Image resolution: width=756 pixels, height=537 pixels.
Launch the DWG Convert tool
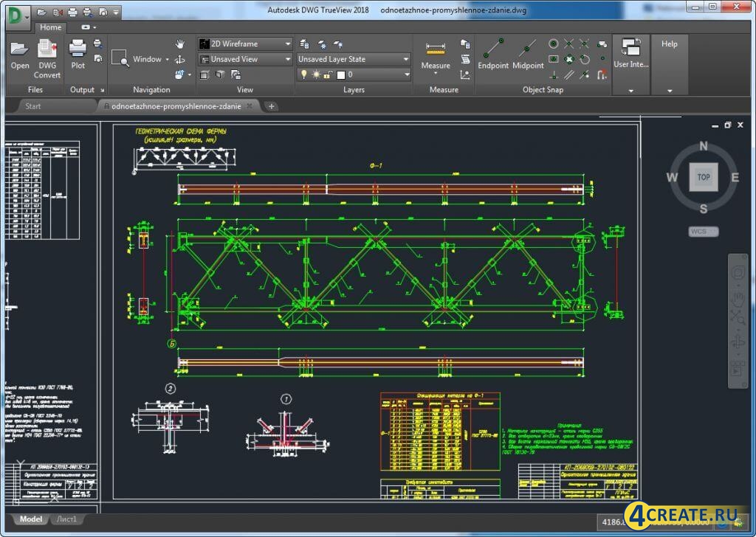pyautogui.click(x=47, y=55)
